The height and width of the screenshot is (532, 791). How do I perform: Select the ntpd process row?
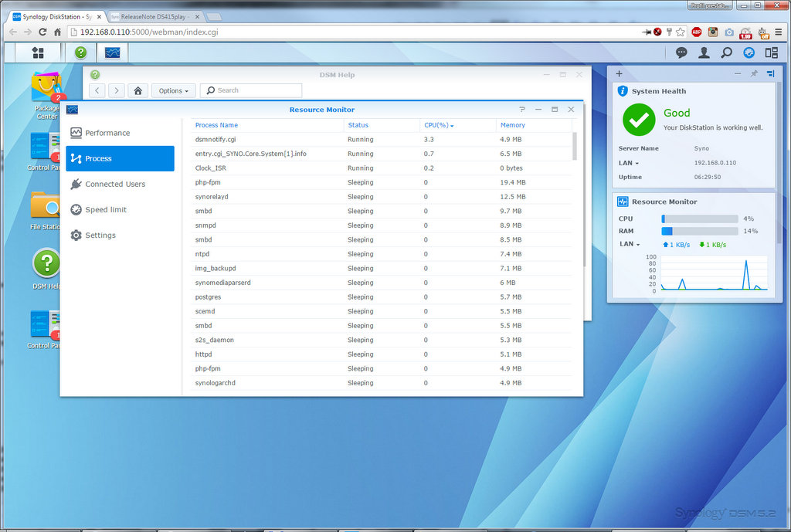pyautogui.click(x=382, y=254)
